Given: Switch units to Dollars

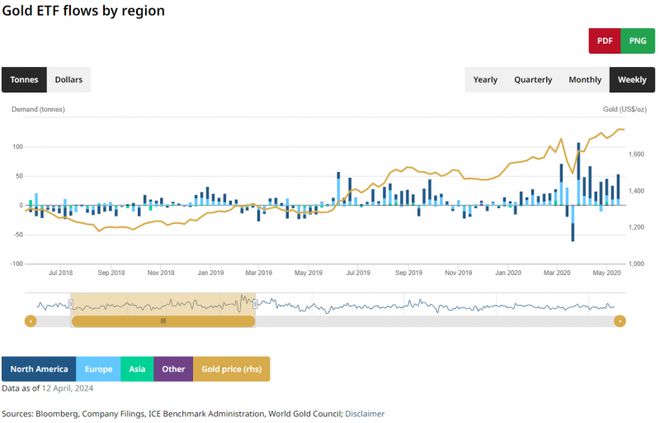Looking at the screenshot, I should pyautogui.click(x=69, y=80).
